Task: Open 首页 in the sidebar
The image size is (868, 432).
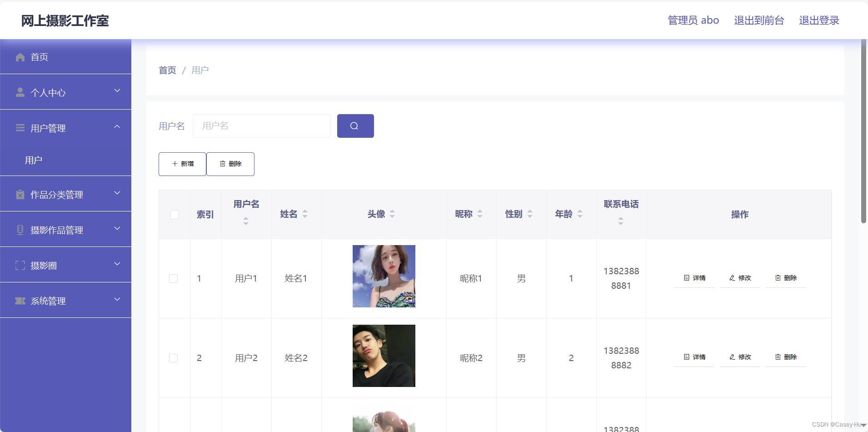Action: pos(65,57)
